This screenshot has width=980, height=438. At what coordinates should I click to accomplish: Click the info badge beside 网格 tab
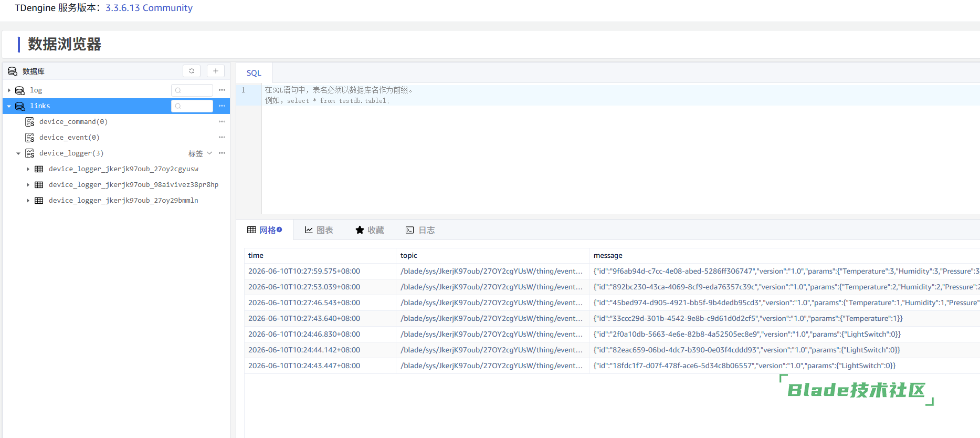tap(279, 230)
